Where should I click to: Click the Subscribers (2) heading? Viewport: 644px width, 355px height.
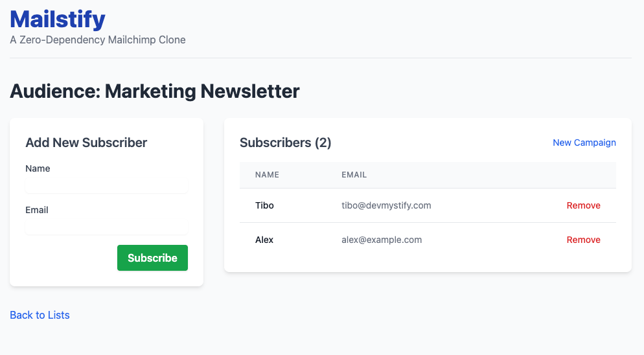[x=285, y=143]
